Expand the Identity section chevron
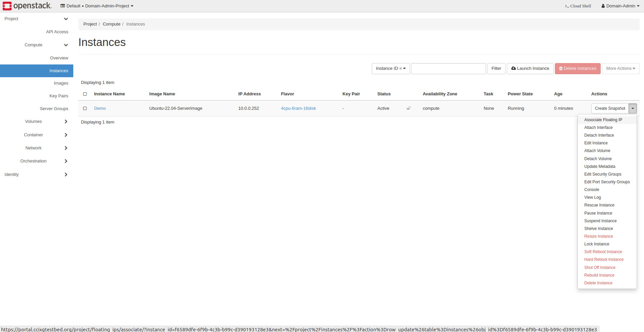This screenshot has width=644, height=332. point(66,175)
